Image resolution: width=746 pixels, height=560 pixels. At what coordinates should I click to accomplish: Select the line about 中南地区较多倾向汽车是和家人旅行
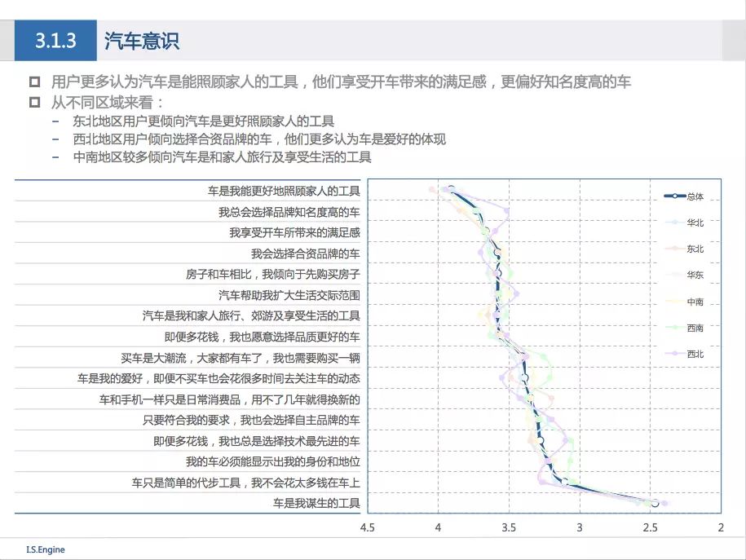[223, 157]
